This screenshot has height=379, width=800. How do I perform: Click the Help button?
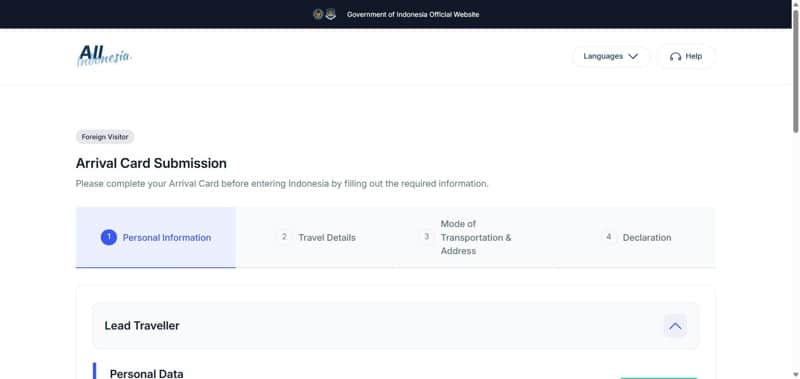686,56
